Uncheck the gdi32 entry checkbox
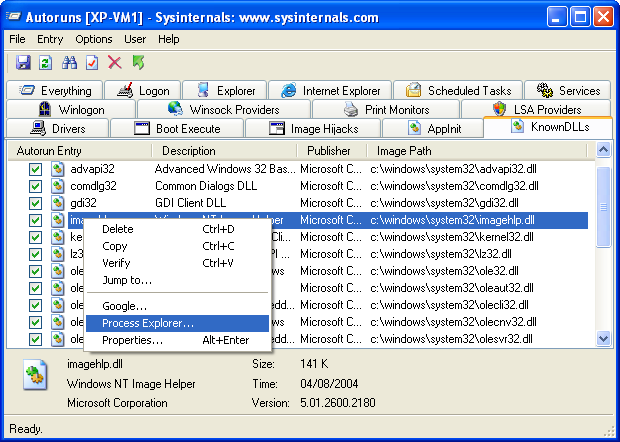Image resolution: width=620 pixels, height=442 pixels. [36, 204]
